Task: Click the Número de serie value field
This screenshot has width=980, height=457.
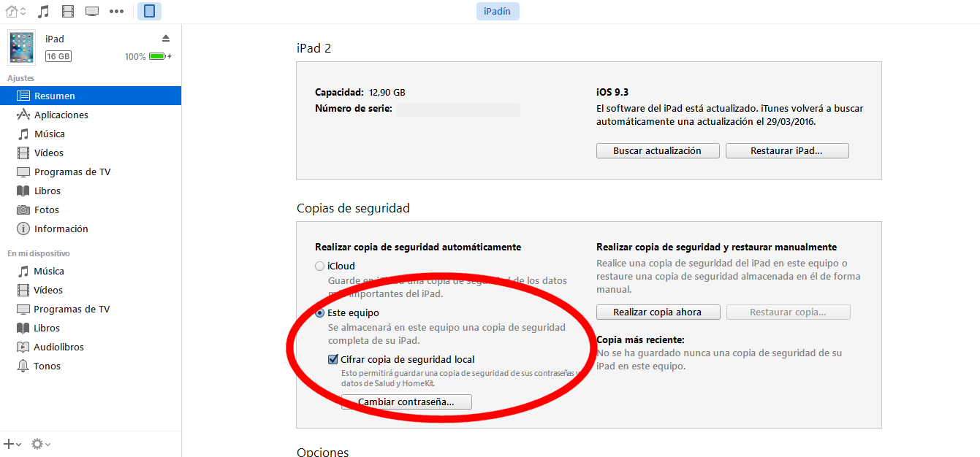Action: pos(457,110)
